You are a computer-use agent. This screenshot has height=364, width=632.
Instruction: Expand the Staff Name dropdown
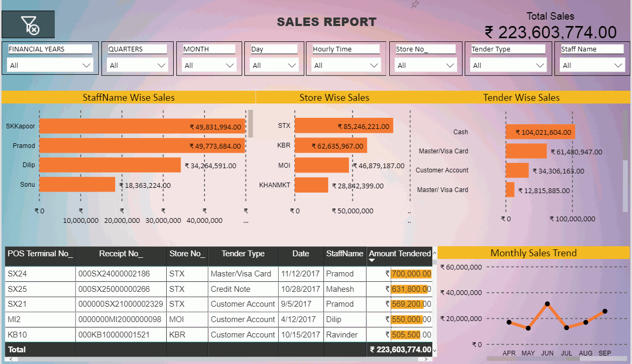pyautogui.click(x=593, y=65)
